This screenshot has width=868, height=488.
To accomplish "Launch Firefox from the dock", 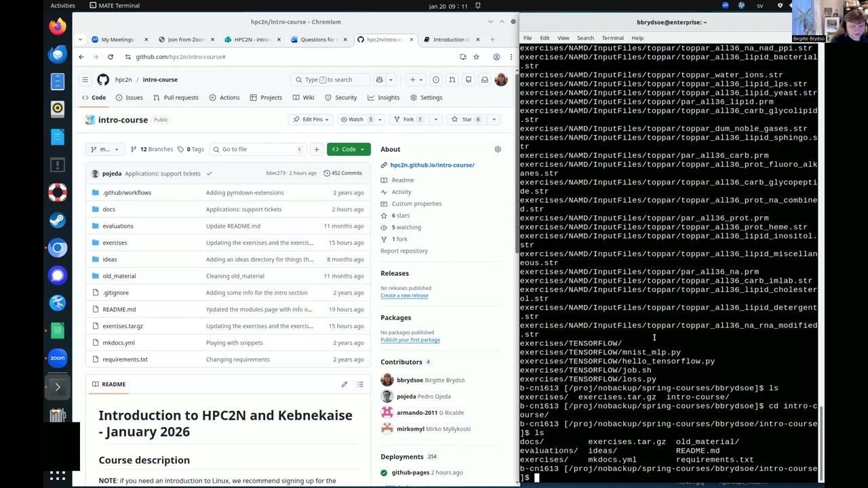I will (x=58, y=26).
